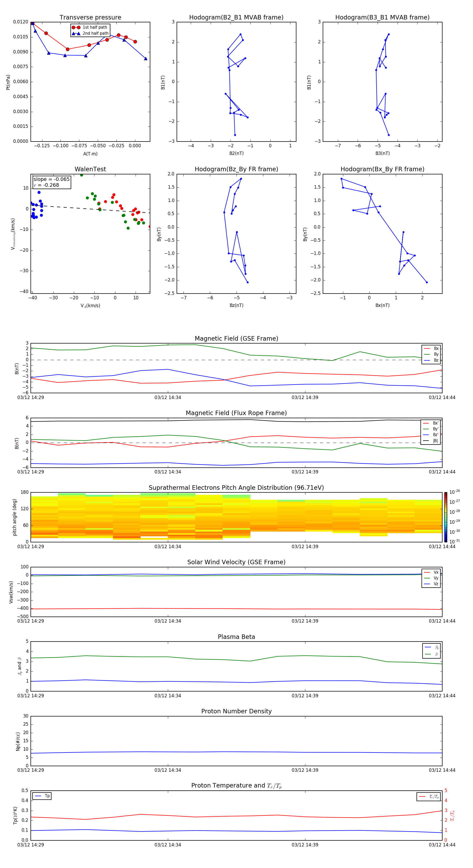Viewport: 473px width, 868px height.
Task: Click the transverse pressure curve plot area
Action: tap(90, 82)
